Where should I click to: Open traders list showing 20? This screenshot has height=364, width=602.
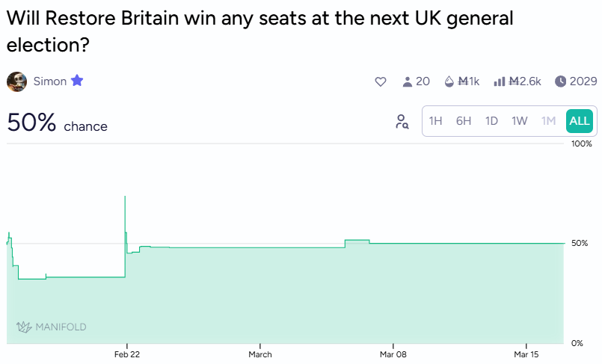point(416,81)
